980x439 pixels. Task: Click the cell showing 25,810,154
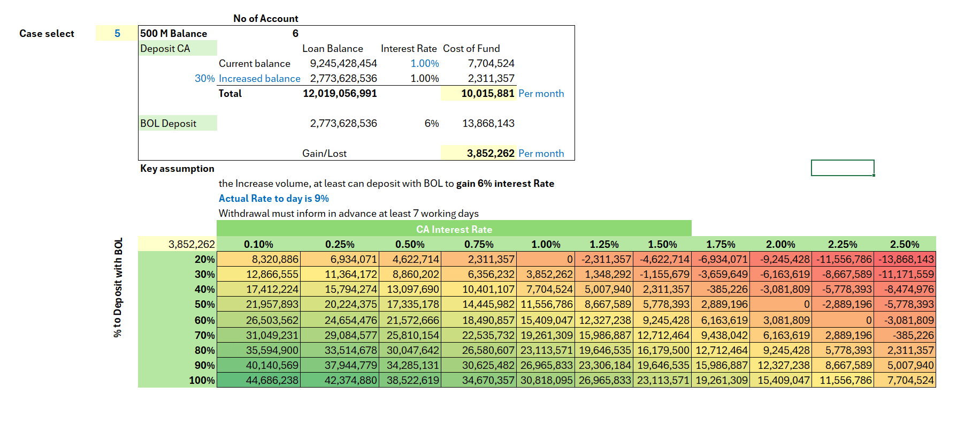410,335
